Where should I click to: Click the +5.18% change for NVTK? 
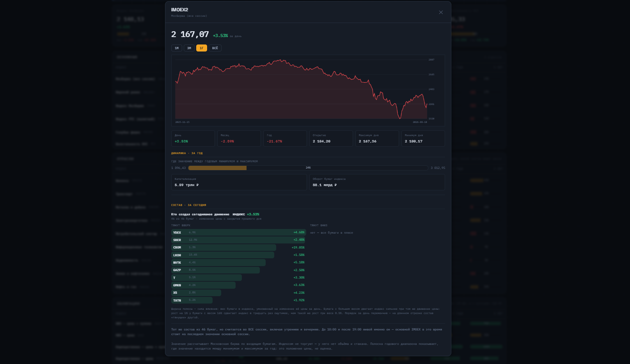click(299, 263)
